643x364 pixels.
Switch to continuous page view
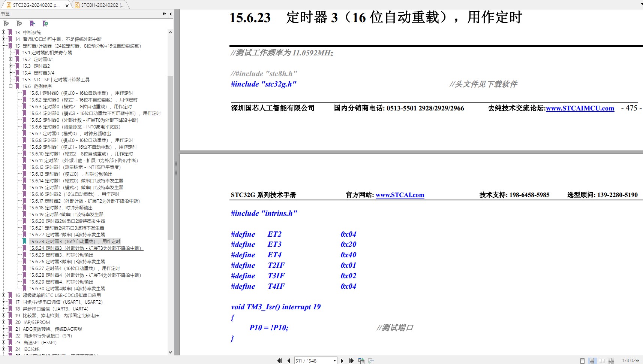point(592,361)
